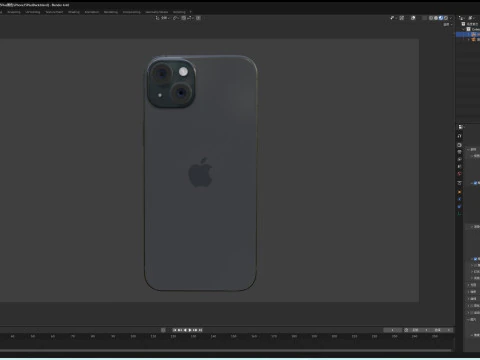This screenshot has height=360, width=480.
Task: Jump to the last frame in timeline
Action: pyautogui.click(x=200, y=330)
